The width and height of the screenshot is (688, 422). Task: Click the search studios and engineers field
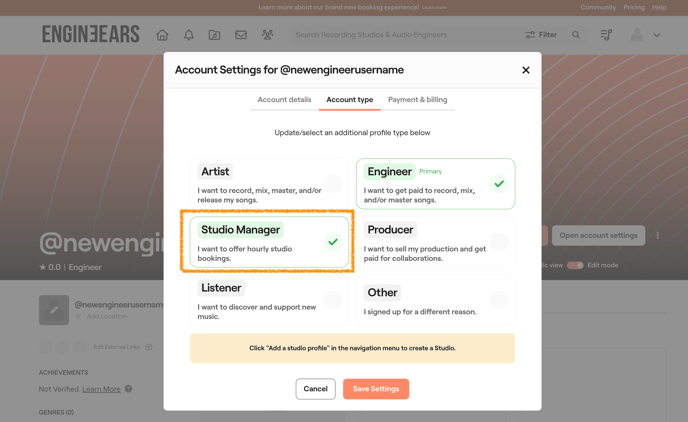[400, 35]
